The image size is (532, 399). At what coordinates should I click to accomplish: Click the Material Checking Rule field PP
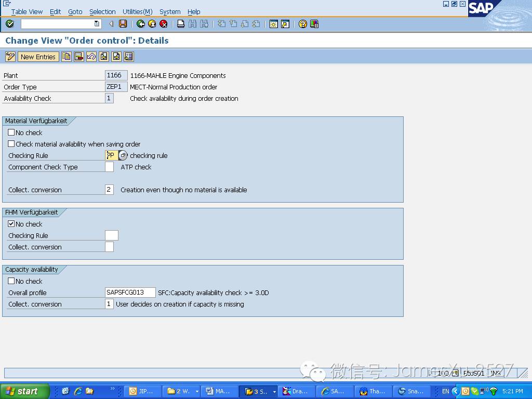click(112, 155)
